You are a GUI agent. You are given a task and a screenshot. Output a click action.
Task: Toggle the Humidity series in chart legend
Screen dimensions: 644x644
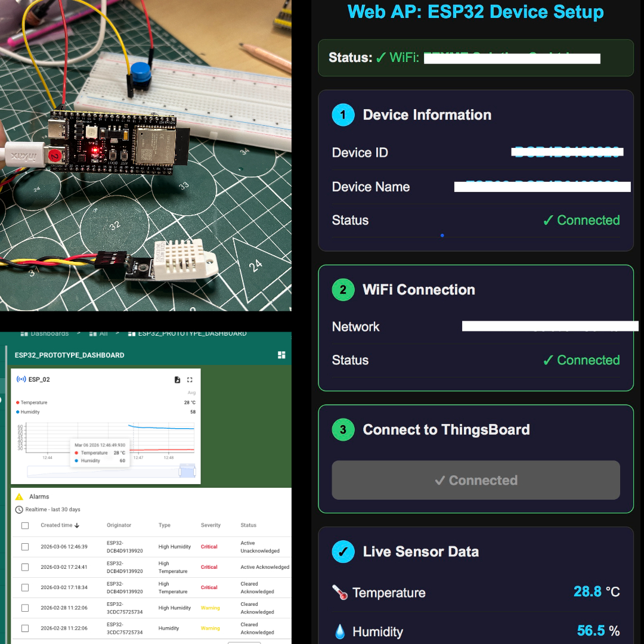27,412
